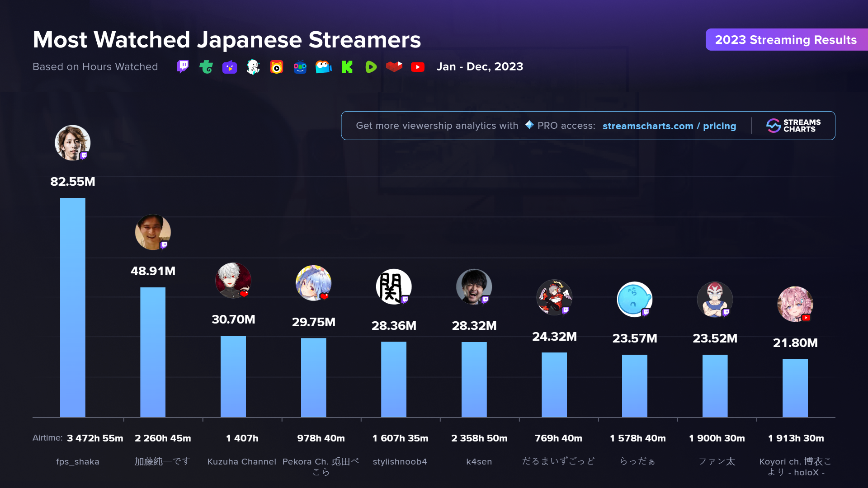
Task: Click the Koyori ch. pink-haired avatar
Action: [795, 304]
